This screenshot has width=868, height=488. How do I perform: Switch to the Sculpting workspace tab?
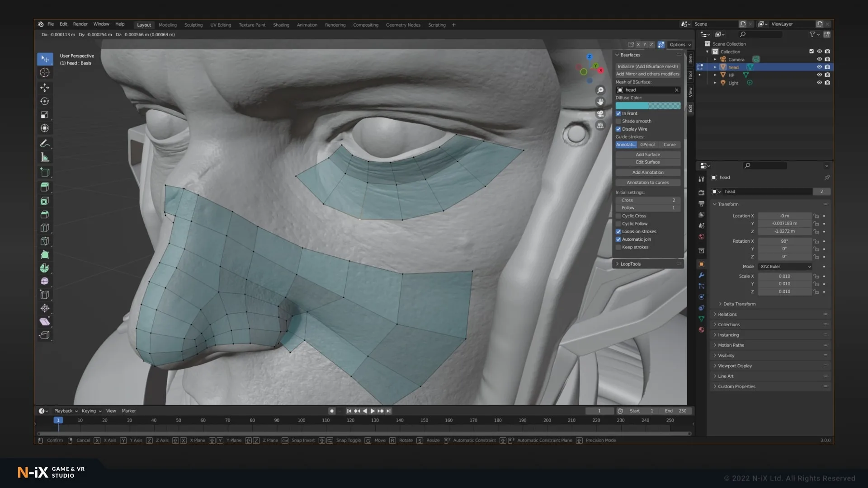193,25
